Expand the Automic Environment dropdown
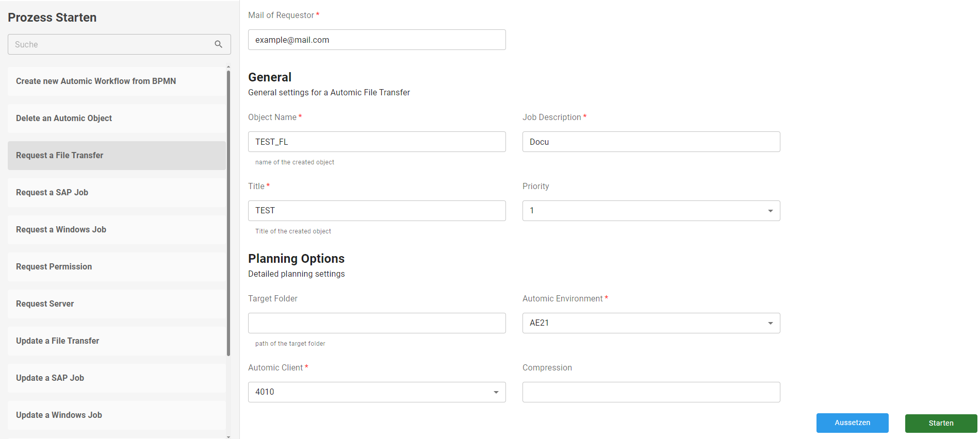The height and width of the screenshot is (439, 980). [651, 323]
